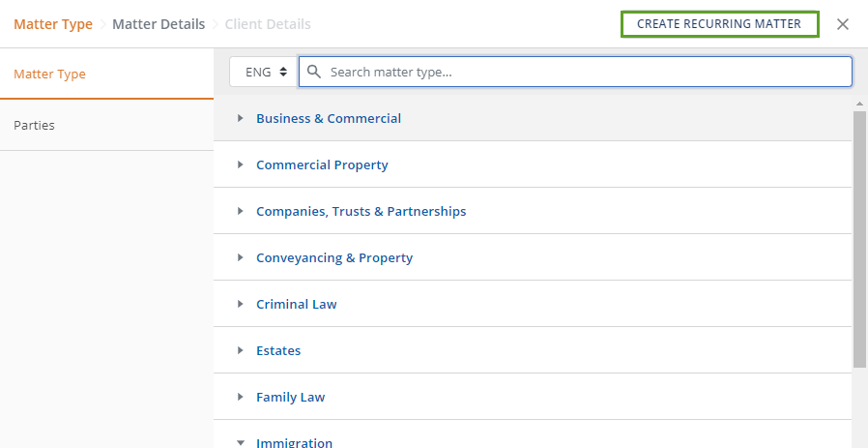This screenshot has width=868, height=448.
Task: Expand the Conveyancing & Property arrow
Action: [x=241, y=257]
